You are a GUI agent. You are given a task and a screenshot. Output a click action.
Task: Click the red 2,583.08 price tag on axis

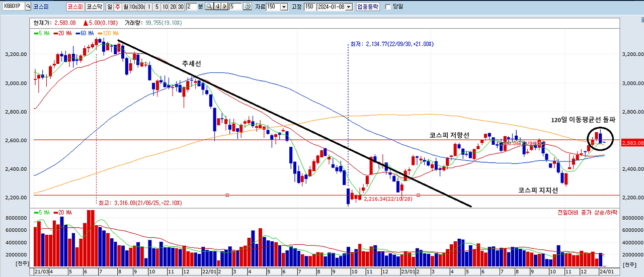pos(632,143)
